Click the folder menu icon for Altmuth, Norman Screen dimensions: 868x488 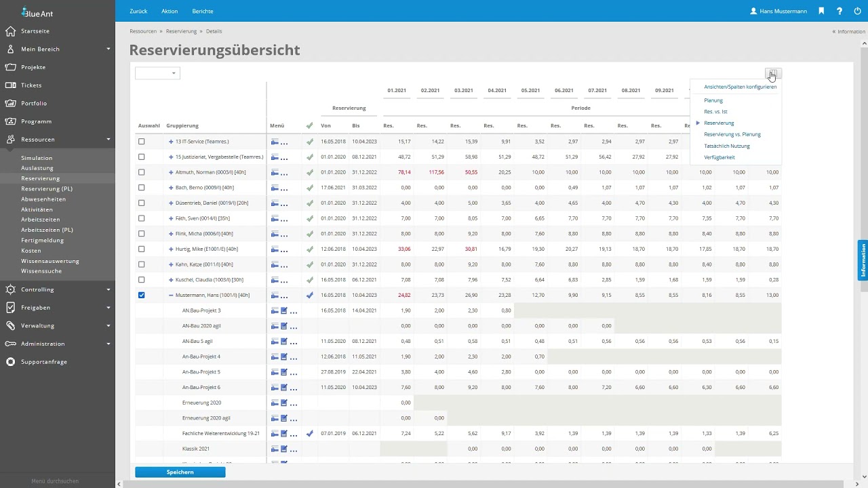(x=275, y=172)
